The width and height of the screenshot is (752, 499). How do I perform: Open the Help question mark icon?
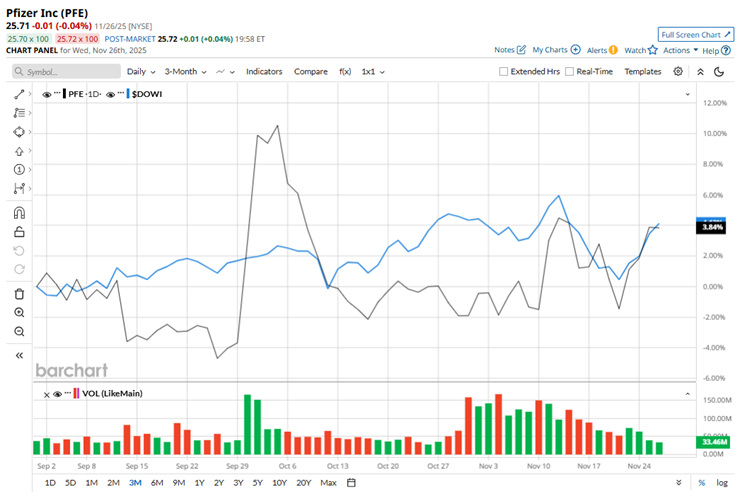726,50
